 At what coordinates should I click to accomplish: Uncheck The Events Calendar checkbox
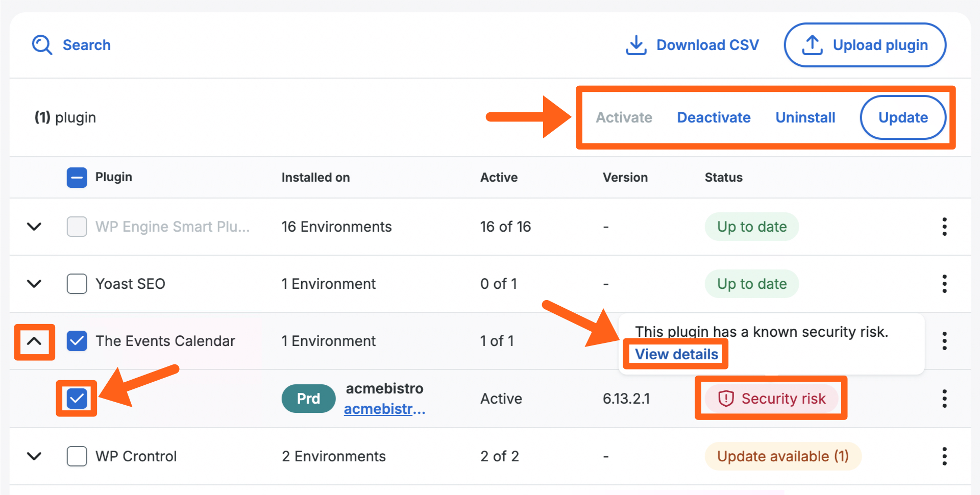coord(77,341)
